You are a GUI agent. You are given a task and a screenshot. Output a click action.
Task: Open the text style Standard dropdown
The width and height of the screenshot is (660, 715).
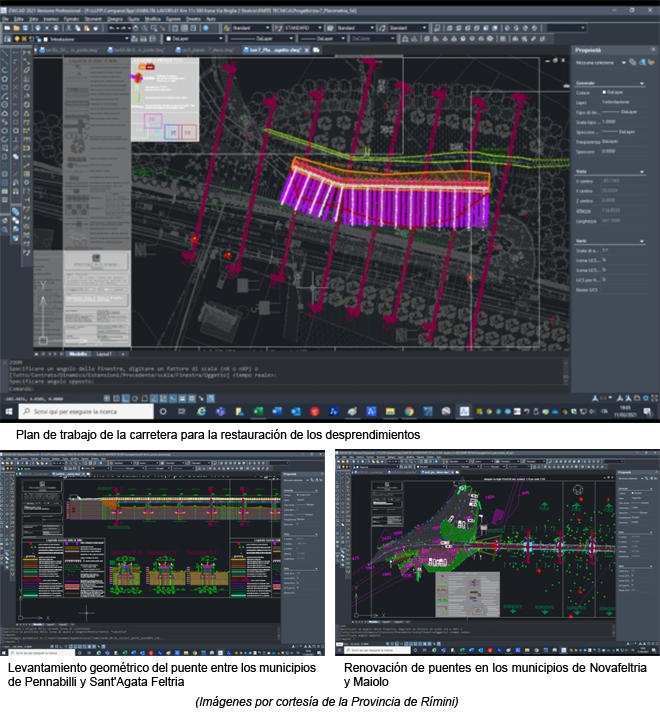point(250,28)
